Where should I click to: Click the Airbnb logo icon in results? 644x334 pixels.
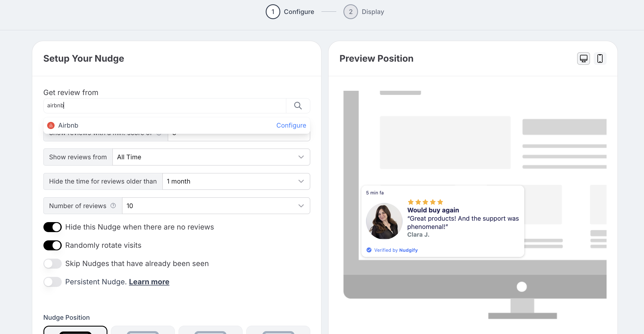[x=51, y=125]
